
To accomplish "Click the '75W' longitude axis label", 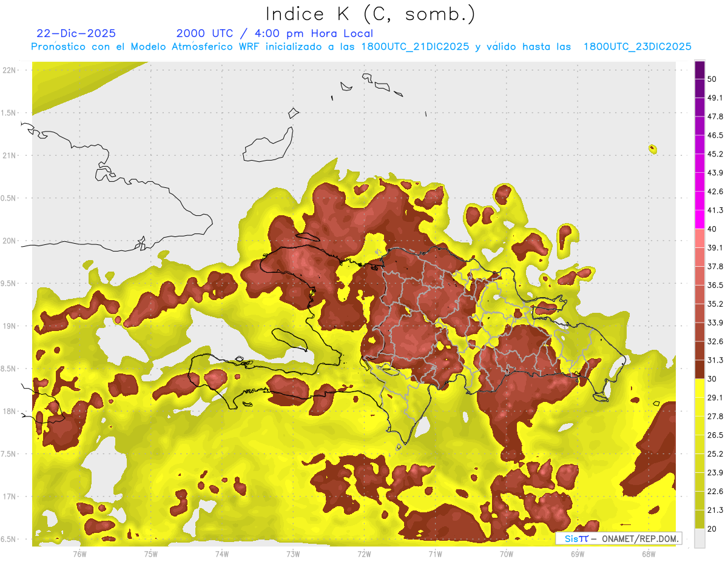I will click(x=151, y=554).
